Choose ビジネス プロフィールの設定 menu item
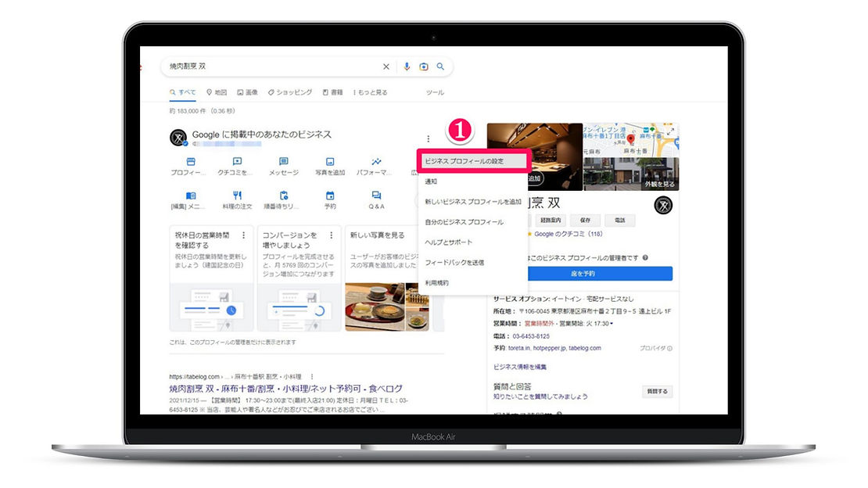This screenshot has width=868, height=488. [473, 161]
